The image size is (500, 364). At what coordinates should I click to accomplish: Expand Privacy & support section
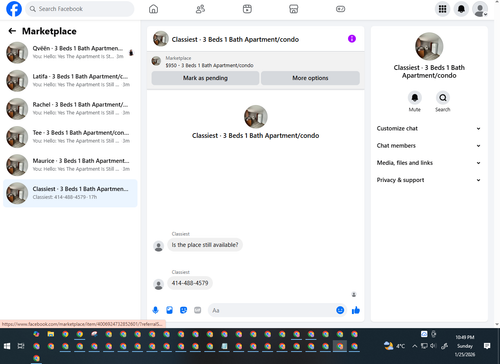coord(429,180)
